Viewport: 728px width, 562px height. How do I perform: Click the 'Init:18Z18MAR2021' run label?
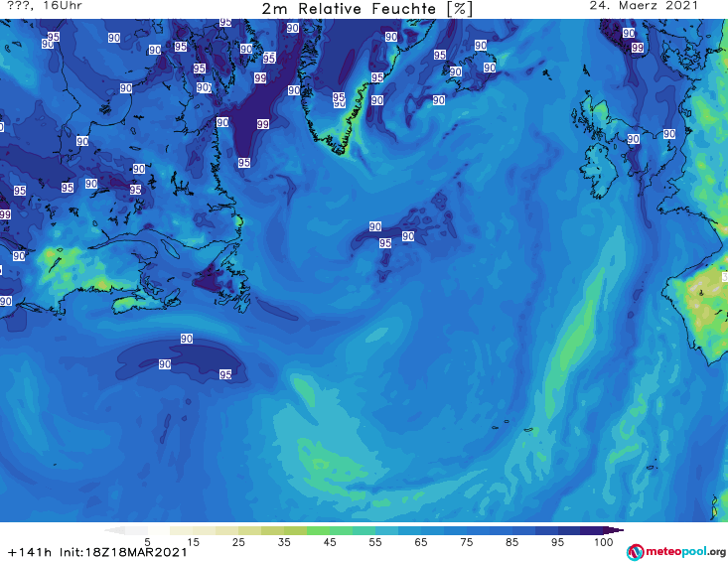point(123,552)
